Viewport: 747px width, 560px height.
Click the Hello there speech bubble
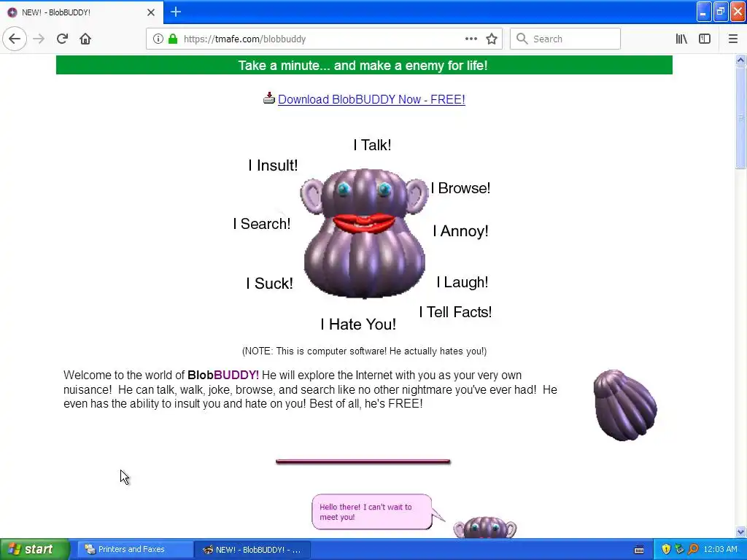(373, 512)
